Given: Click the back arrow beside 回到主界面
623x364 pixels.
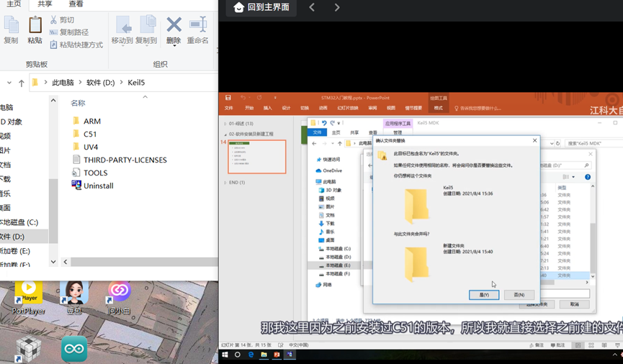Looking at the screenshot, I should point(312,7).
